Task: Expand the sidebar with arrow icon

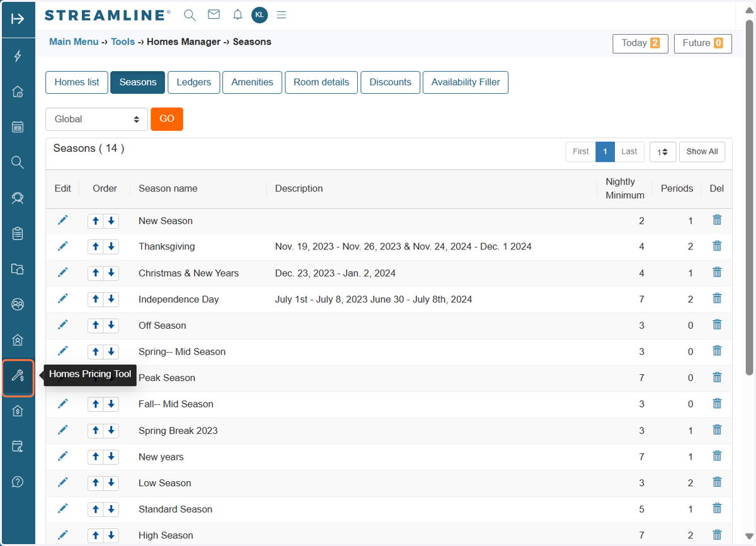Action: click(x=18, y=18)
